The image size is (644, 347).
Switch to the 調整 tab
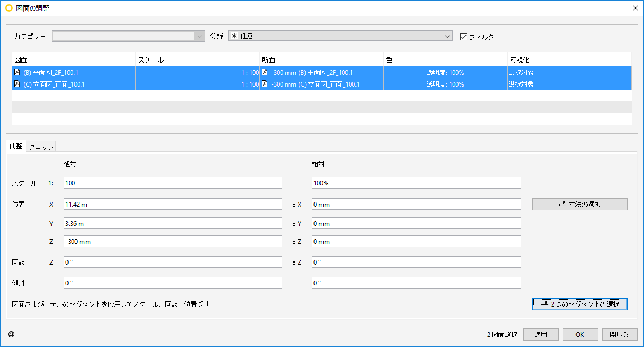pyautogui.click(x=16, y=146)
